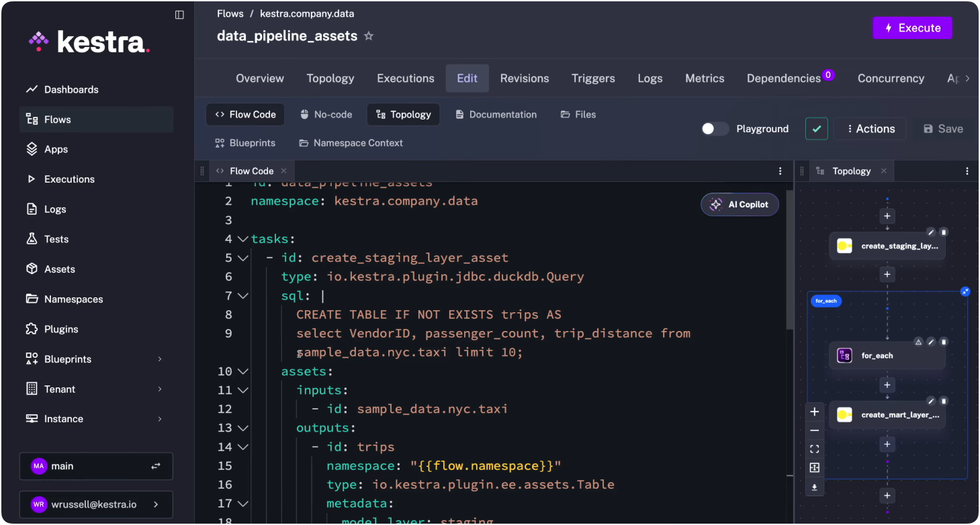Zoom in on the topology canvas
The width and height of the screenshot is (980, 525).
click(x=814, y=411)
